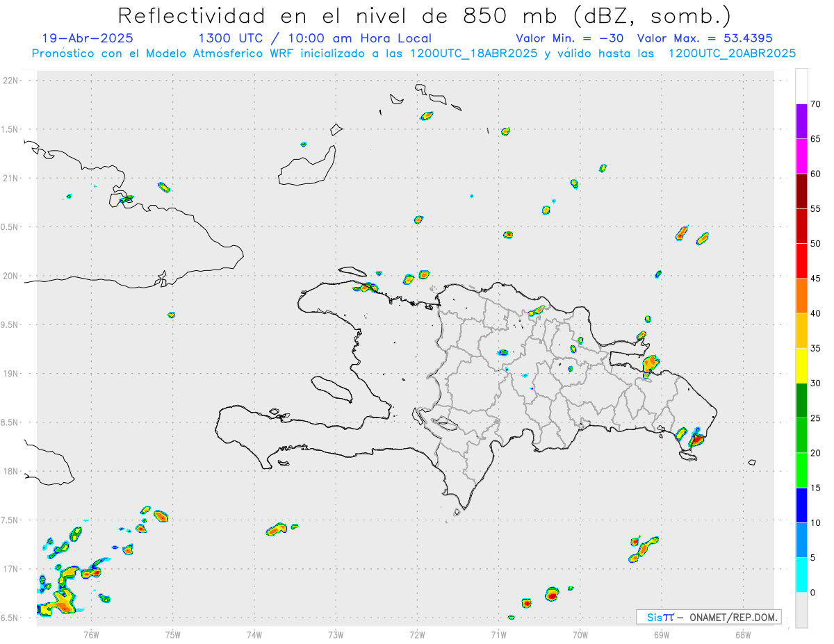Click Lake Enriquillo near the Haiti border
The width and height of the screenshot is (834, 644).
pos(443,422)
